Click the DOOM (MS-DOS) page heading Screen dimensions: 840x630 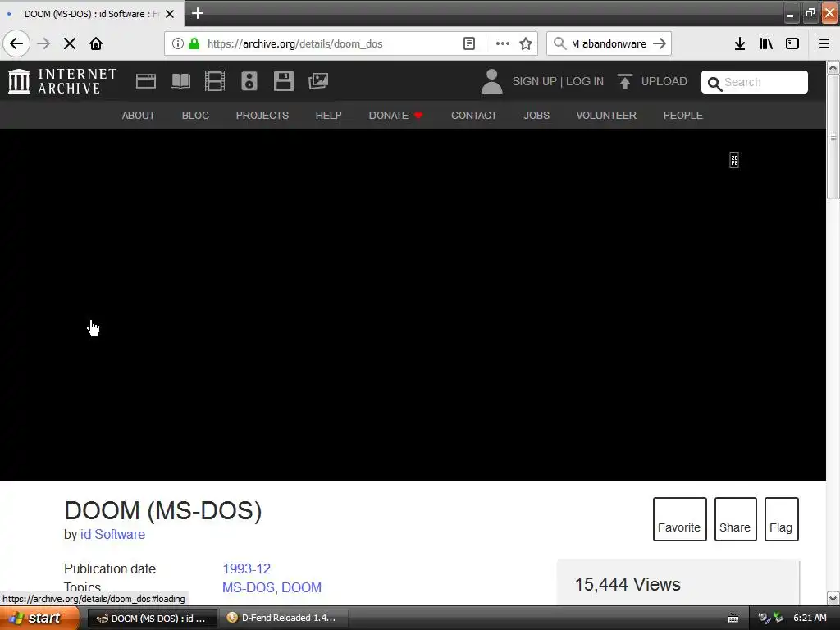163,510
